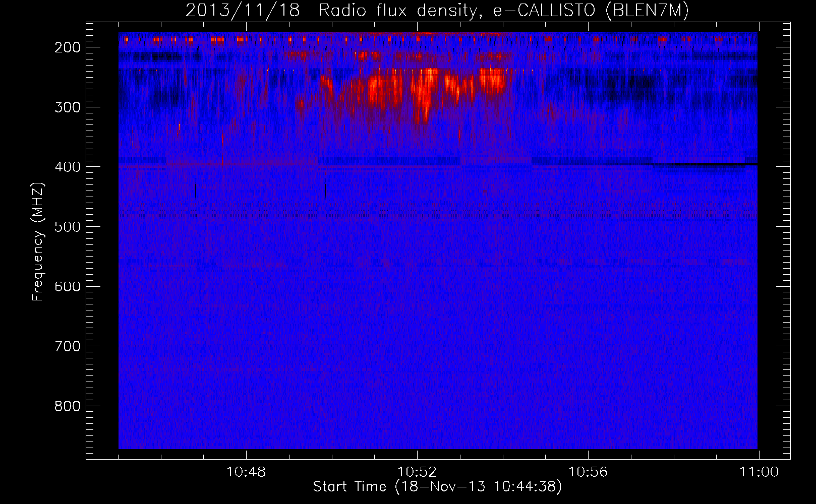Image resolution: width=816 pixels, height=504 pixels.
Task: Click the 11:00 time tick label
Action: [x=759, y=472]
